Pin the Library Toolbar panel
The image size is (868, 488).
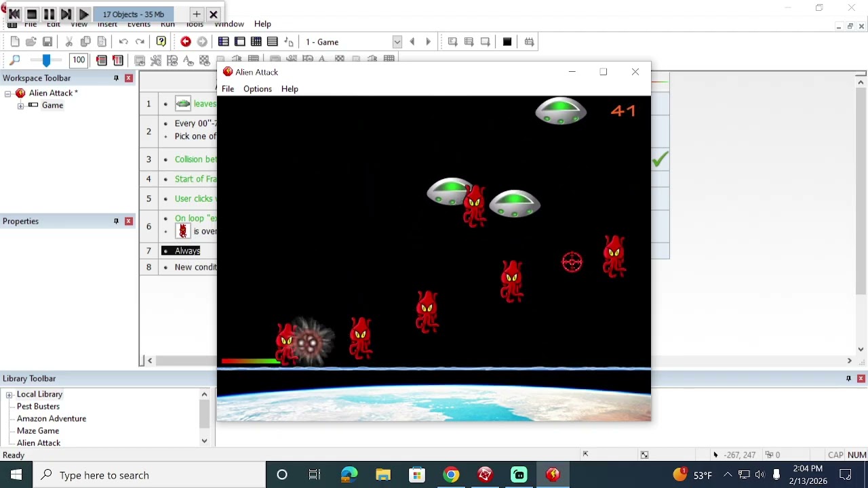click(x=848, y=378)
